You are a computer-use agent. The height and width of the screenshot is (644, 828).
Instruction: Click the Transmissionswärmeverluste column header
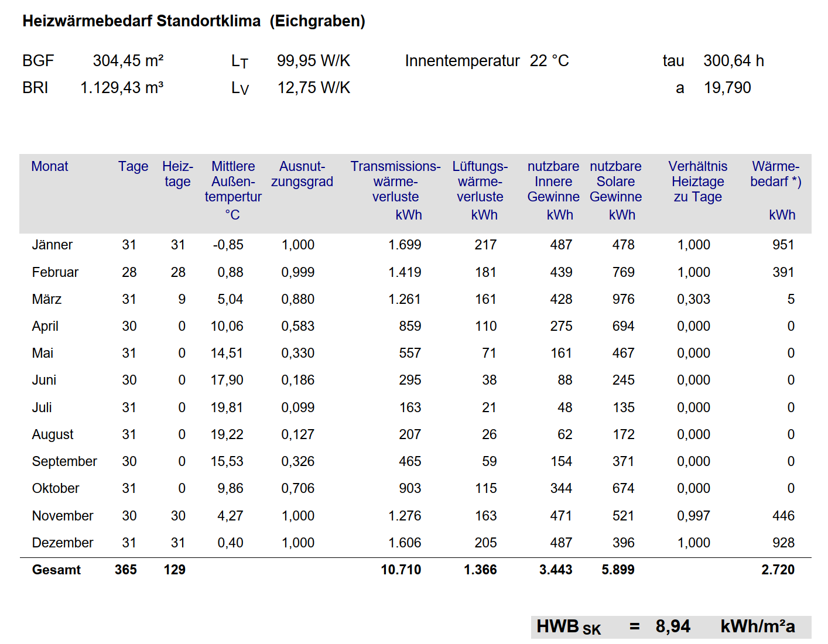395,190
